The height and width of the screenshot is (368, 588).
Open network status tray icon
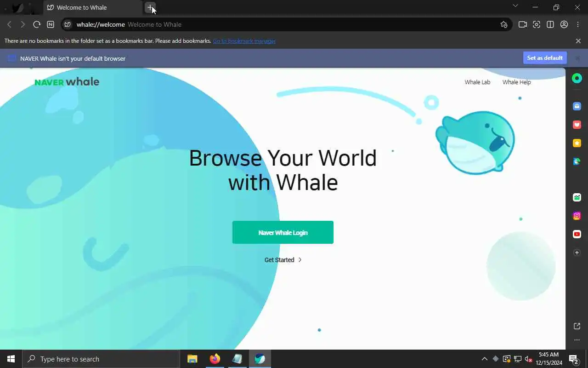point(517,359)
